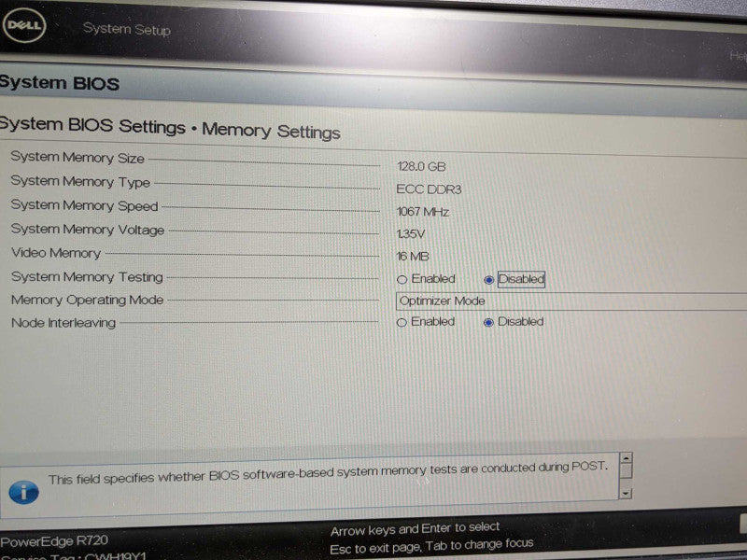The height and width of the screenshot is (560, 747).
Task: Click the 1067 MHz value
Action: 423,212
